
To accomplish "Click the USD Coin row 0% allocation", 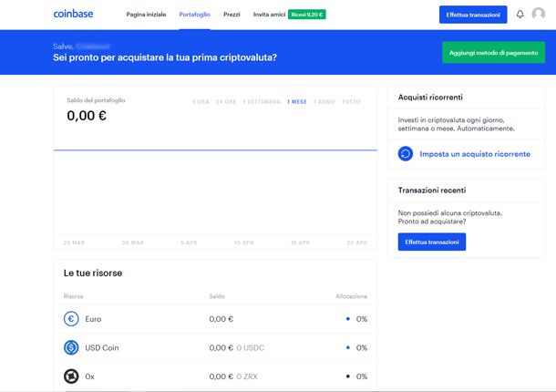I will tap(362, 347).
